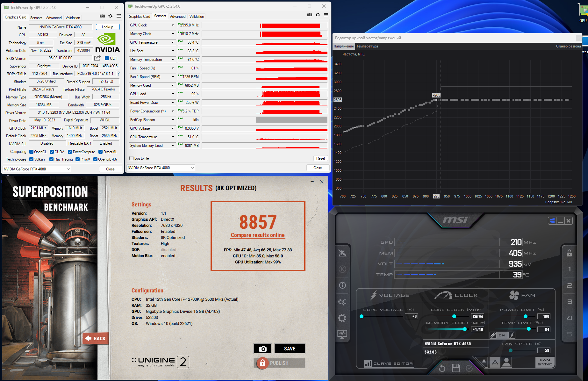588x381 pixels.
Task: Adjust Power Limit slider handle
Action: [525, 316]
